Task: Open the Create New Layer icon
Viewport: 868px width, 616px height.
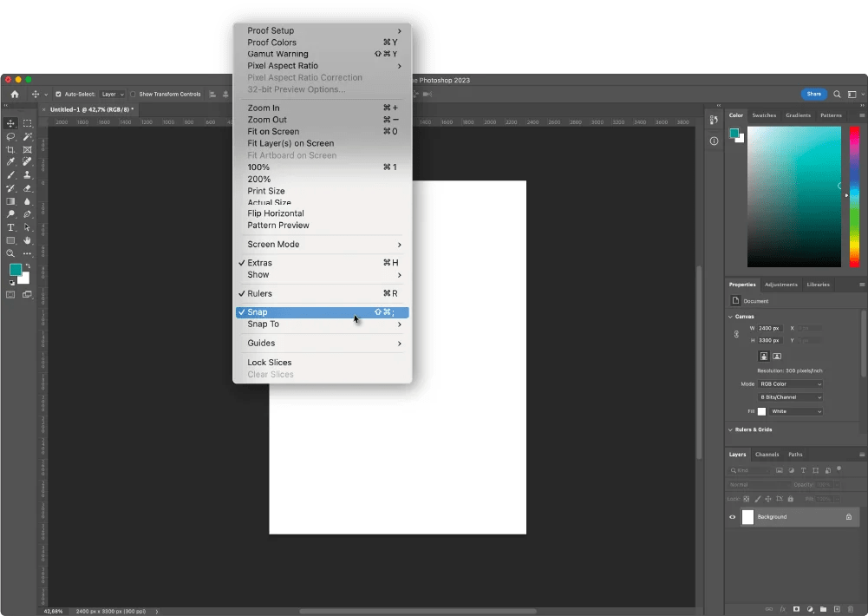Action: coord(837,609)
